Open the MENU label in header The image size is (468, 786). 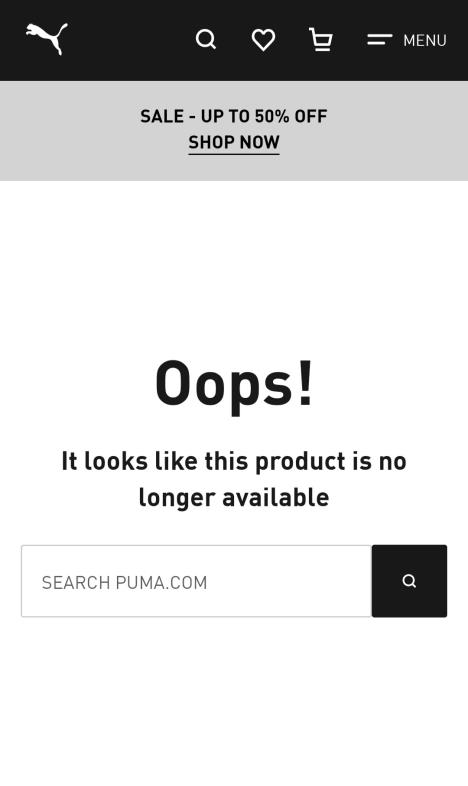click(425, 40)
